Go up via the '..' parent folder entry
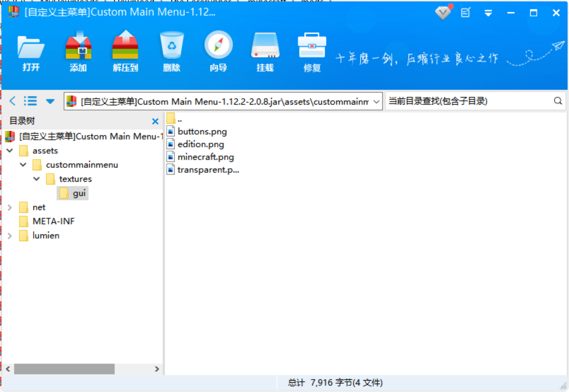This screenshot has height=392, width=569. pos(175,119)
